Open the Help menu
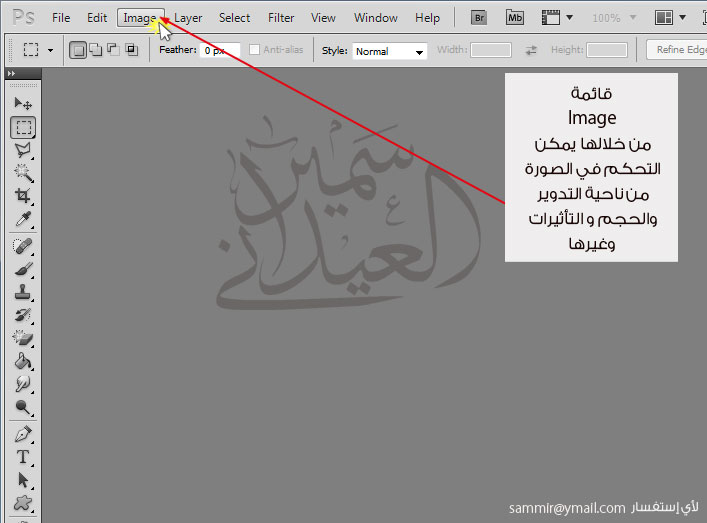The width and height of the screenshot is (707, 523). (x=427, y=18)
